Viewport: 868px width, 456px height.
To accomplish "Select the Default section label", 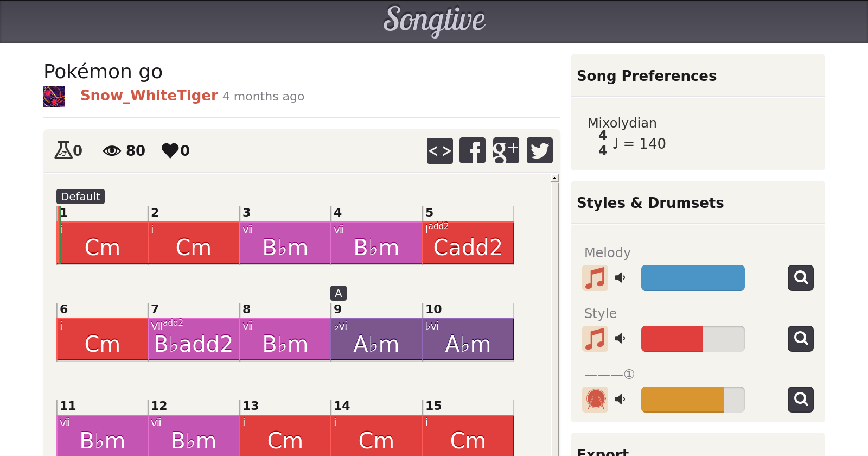I will coord(80,197).
